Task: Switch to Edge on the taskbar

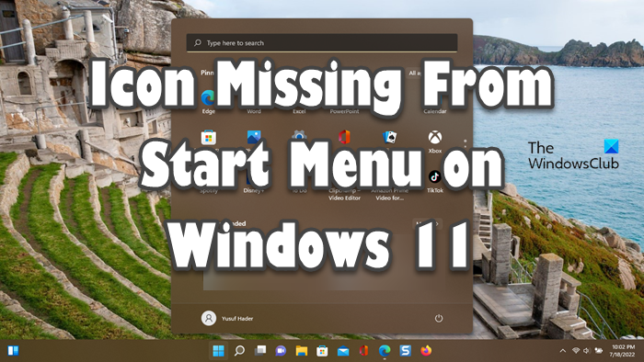Action: (x=385, y=351)
